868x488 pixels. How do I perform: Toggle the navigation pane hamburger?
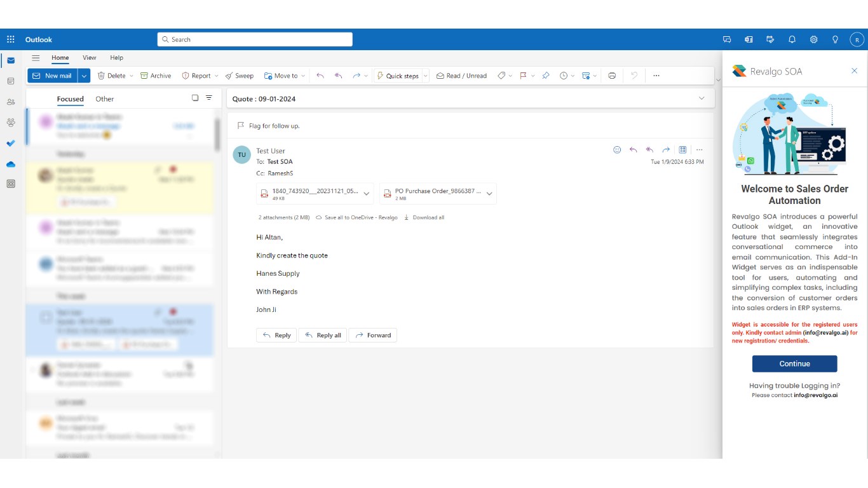[x=36, y=58]
